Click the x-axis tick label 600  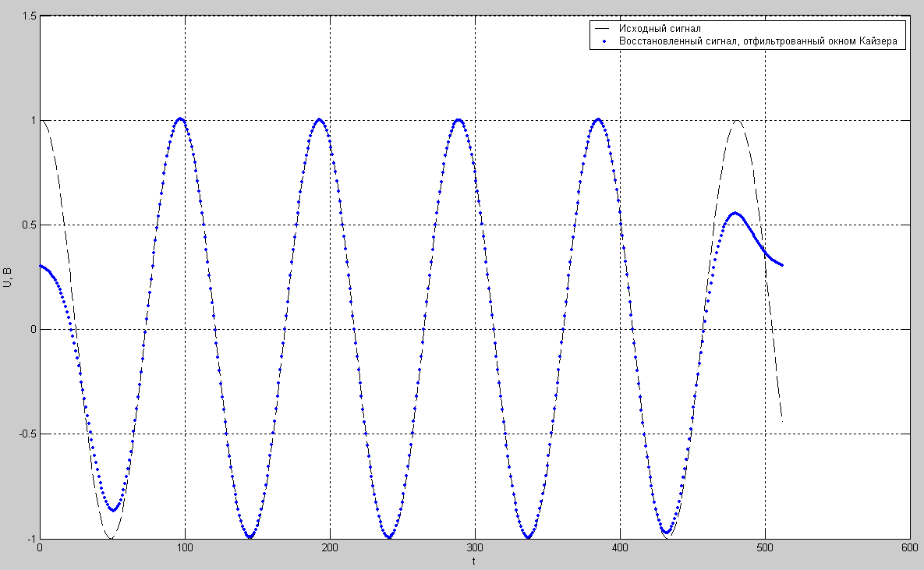point(910,549)
